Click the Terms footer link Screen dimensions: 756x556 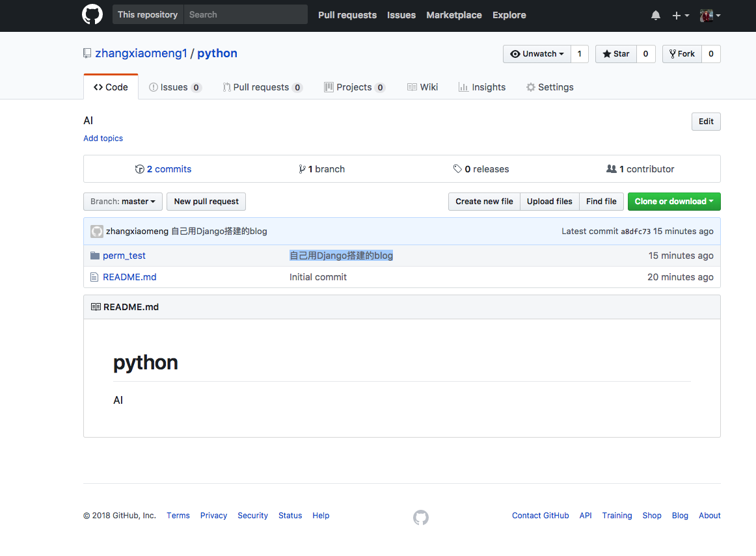[x=178, y=516]
